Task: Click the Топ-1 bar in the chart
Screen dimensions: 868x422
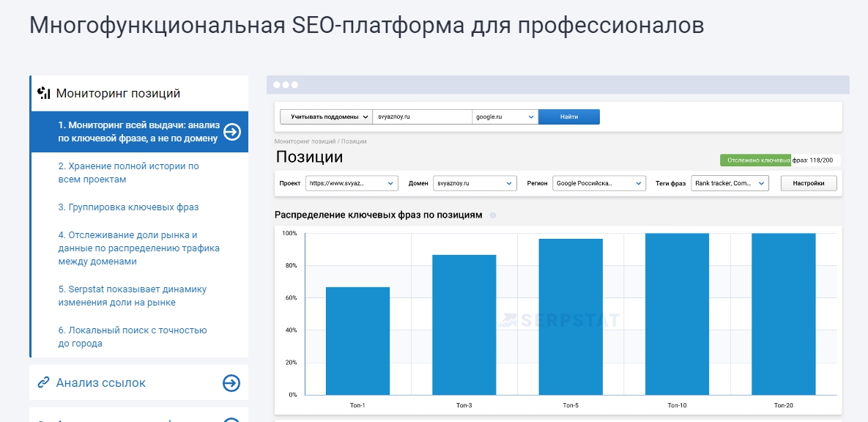Action: pyautogui.click(x=357, y=341)
